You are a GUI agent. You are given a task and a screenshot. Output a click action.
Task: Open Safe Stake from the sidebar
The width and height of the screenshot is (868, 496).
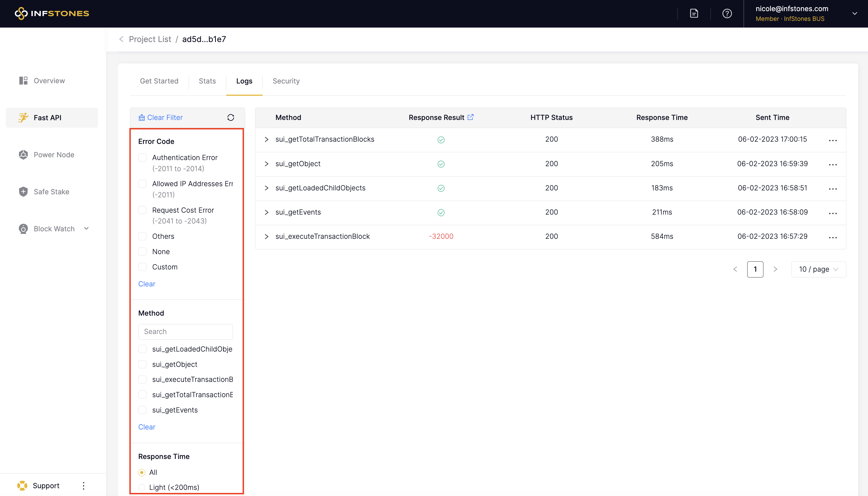[51, 192]
